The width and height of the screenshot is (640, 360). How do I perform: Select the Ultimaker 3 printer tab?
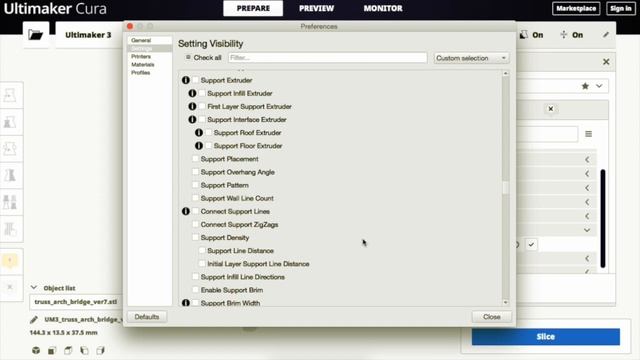[88, 35]
